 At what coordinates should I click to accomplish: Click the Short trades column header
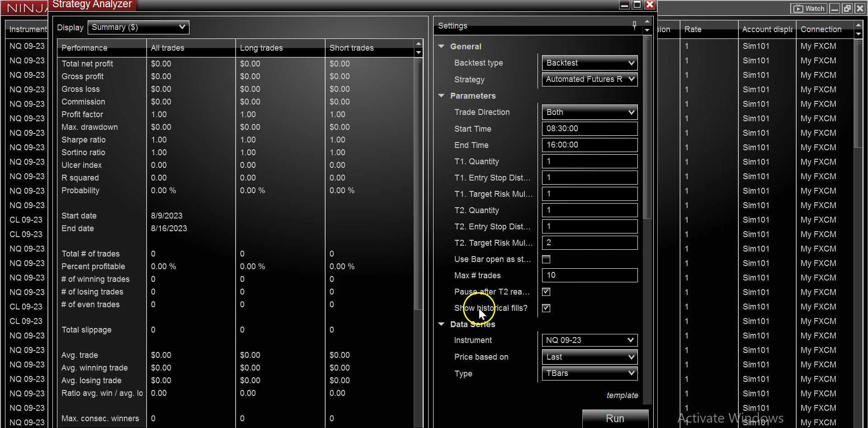pos(369,48)
